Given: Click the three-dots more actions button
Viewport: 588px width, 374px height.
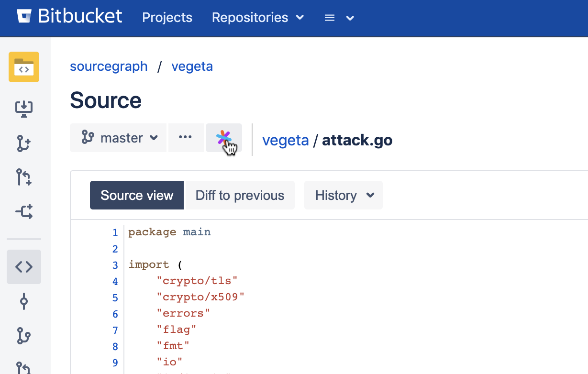Looking at the screenshot, I should pos(186,138).
